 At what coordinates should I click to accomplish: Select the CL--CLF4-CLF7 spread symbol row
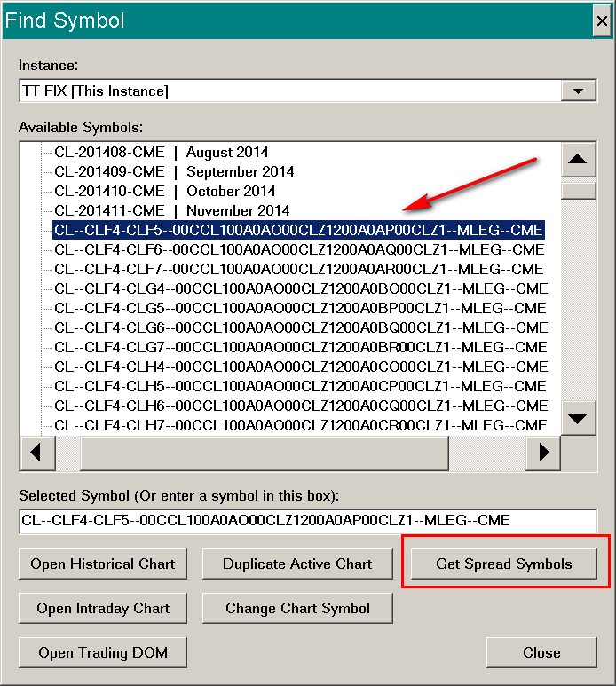point(299,269)
